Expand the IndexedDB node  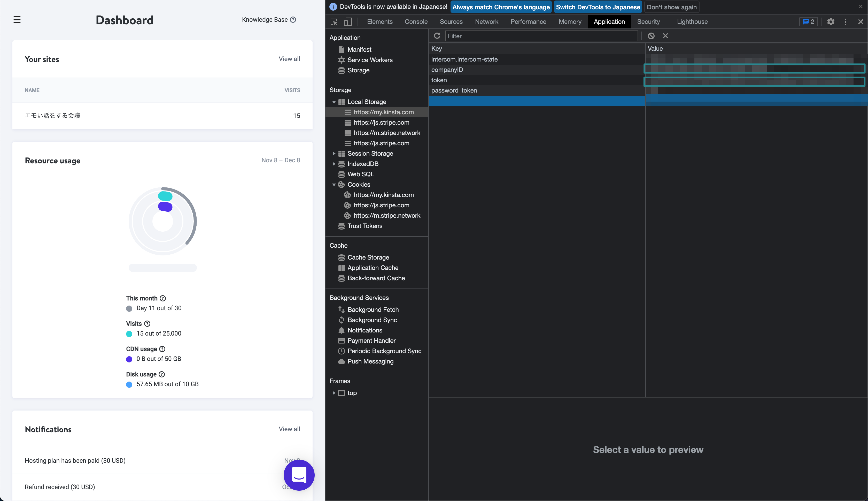334,164
